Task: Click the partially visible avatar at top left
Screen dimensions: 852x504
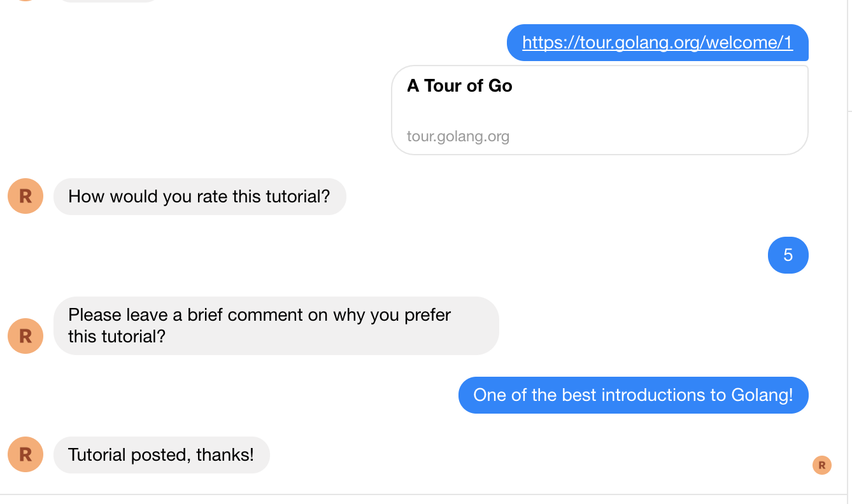Action: [x=25, y=1]
